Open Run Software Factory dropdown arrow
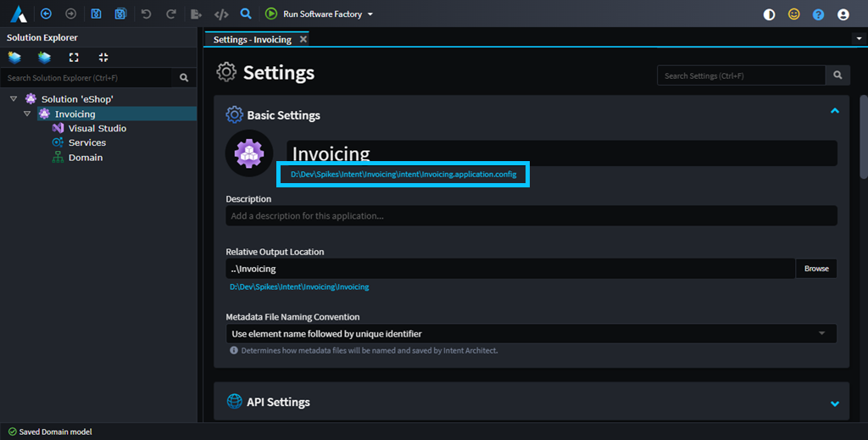This screenshot has width=868, height=440. 370,14
